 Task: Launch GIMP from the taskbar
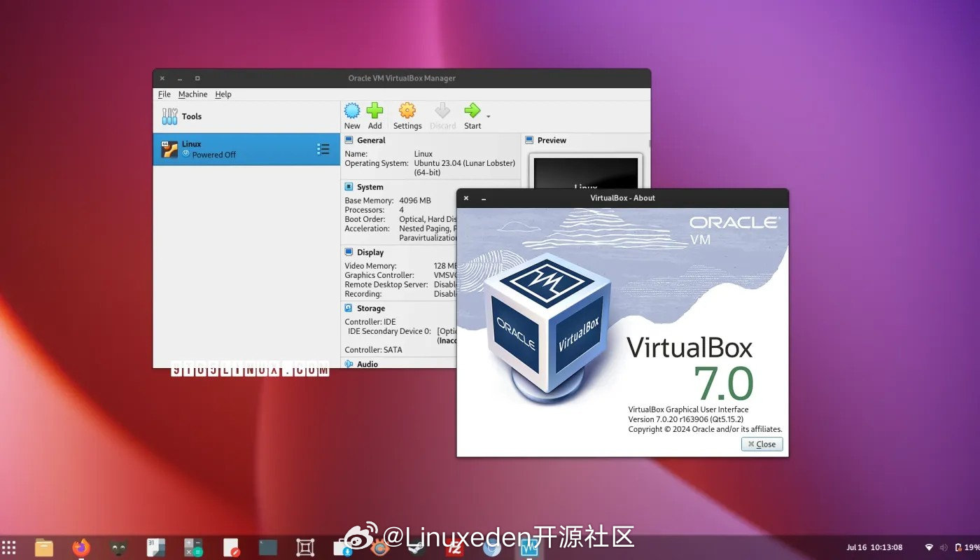119,547
